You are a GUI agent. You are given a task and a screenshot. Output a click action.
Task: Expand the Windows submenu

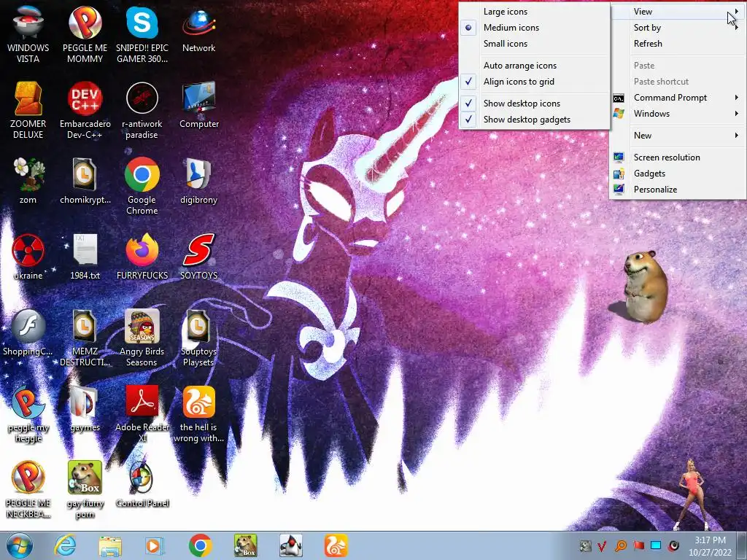(678, 114)
